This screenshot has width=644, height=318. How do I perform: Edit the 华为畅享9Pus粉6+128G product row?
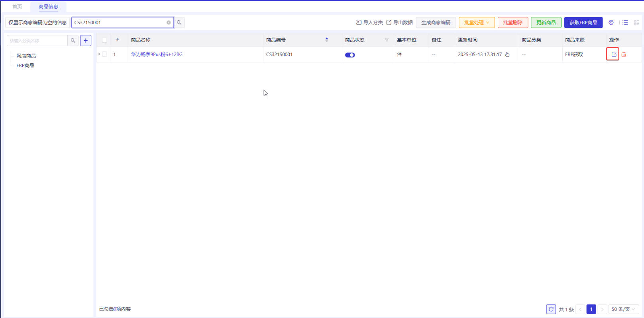tap(614, 55)
